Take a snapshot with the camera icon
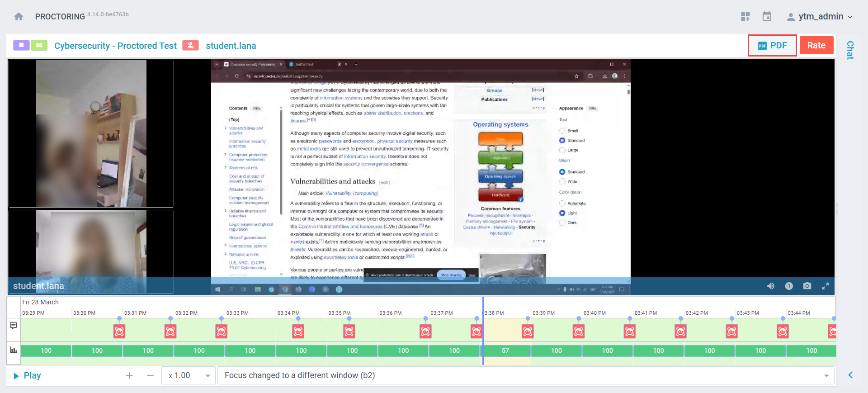Image resolution: width=868 pixels, height=393 pixels. (x=807, y=286)
